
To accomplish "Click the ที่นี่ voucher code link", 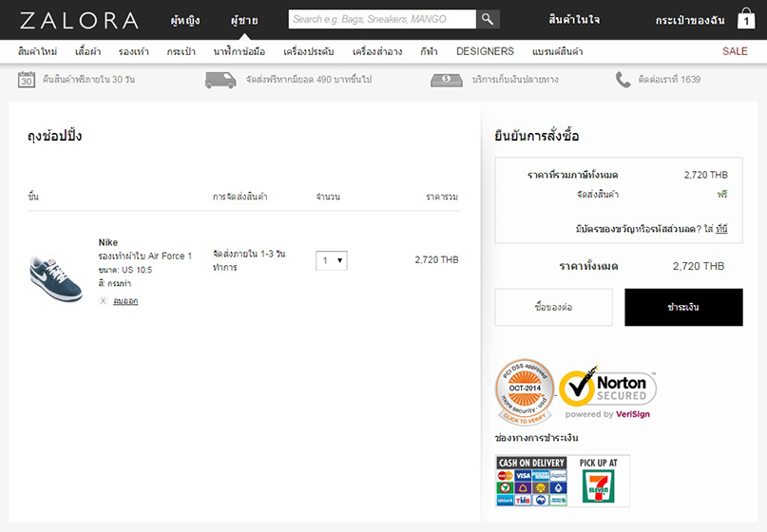I will tap(721, 229).
